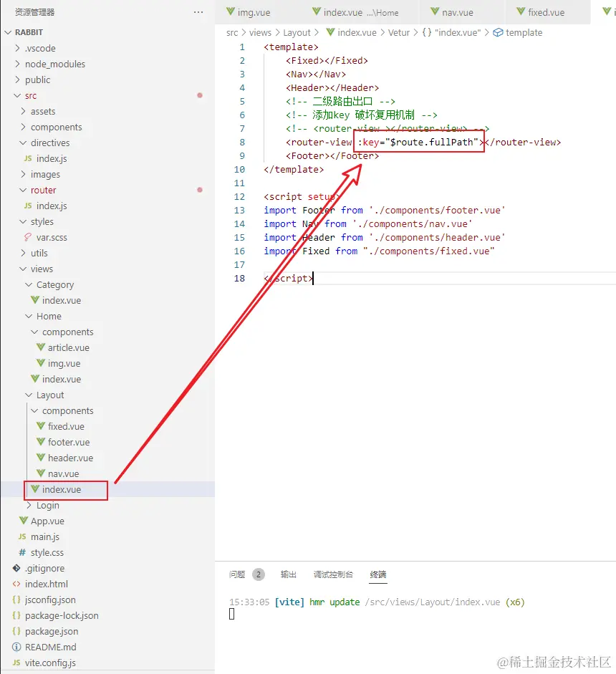Click braces icon beside package-lock.json
The image size is (616, 674).
click(16, 615)
